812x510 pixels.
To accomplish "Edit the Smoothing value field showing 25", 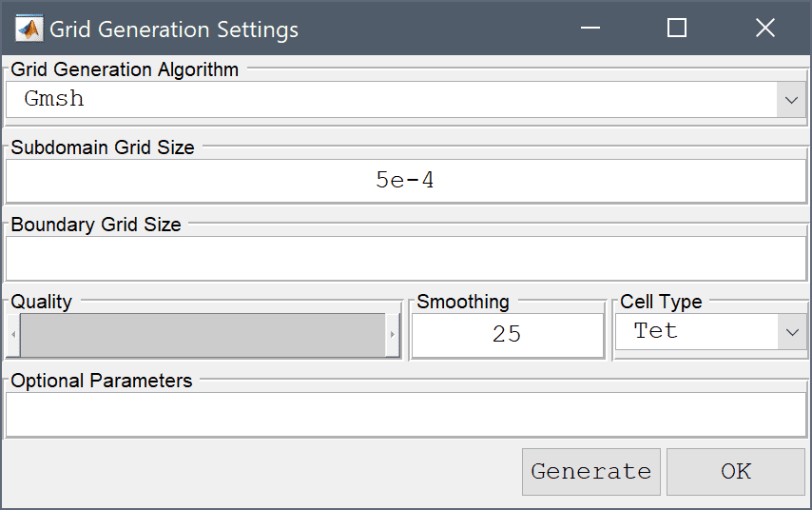I will pyautogui.click(x=508, y=335).
